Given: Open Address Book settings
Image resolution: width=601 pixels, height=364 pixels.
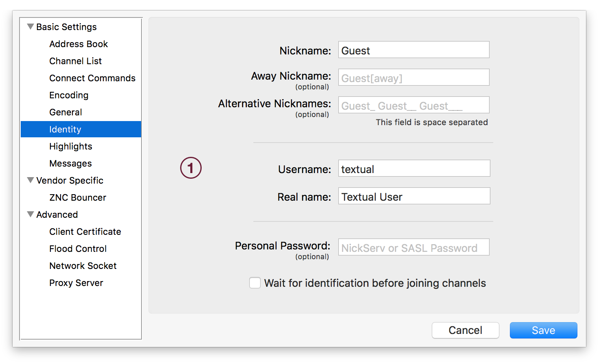Looking at the screenshot, I should tap(78, 44).
